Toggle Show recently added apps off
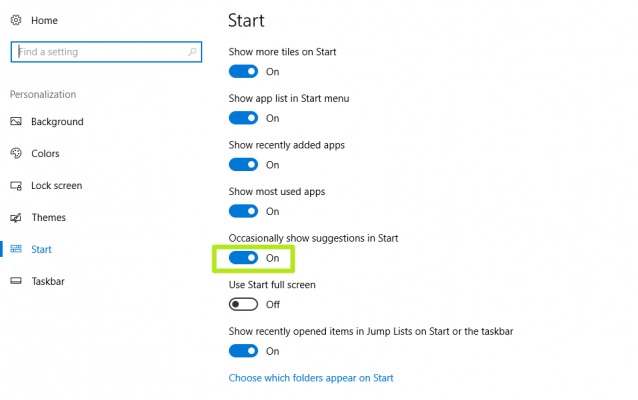 point(243,165)
